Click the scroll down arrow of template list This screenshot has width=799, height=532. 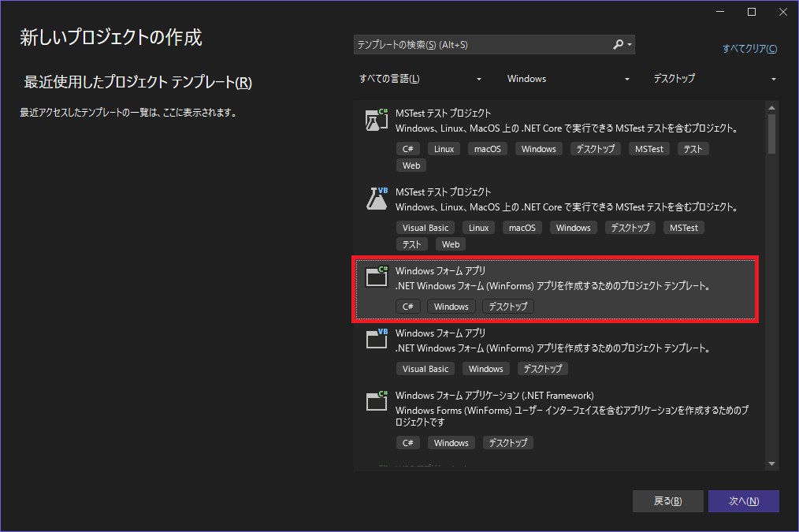(772, 463)
